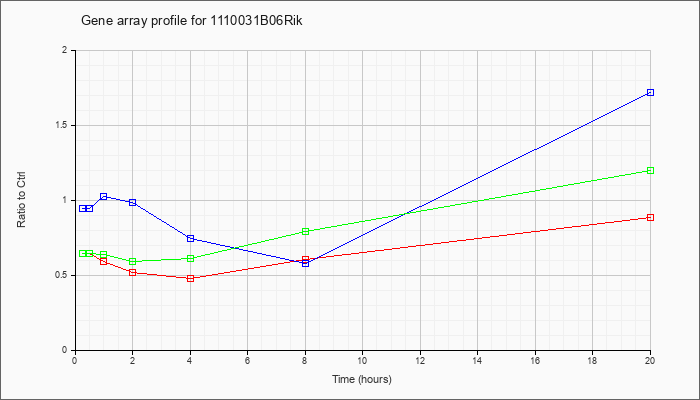Screen dimensions: 700x400
Task: Select the blue marker at 2 hours
Action: [133, 202]
